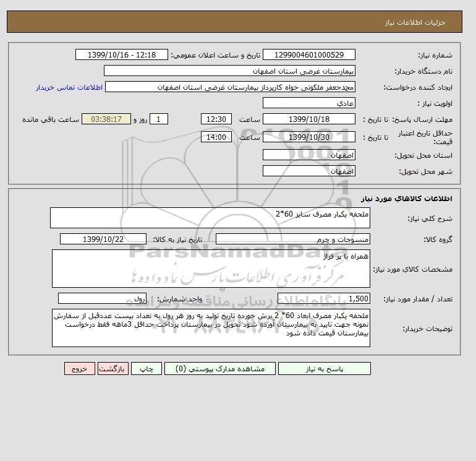Click goods group field 'منسوجات و چرم'
Viewport: 476px width, 461px height.
pyautogui.click(x=292, y=239)
